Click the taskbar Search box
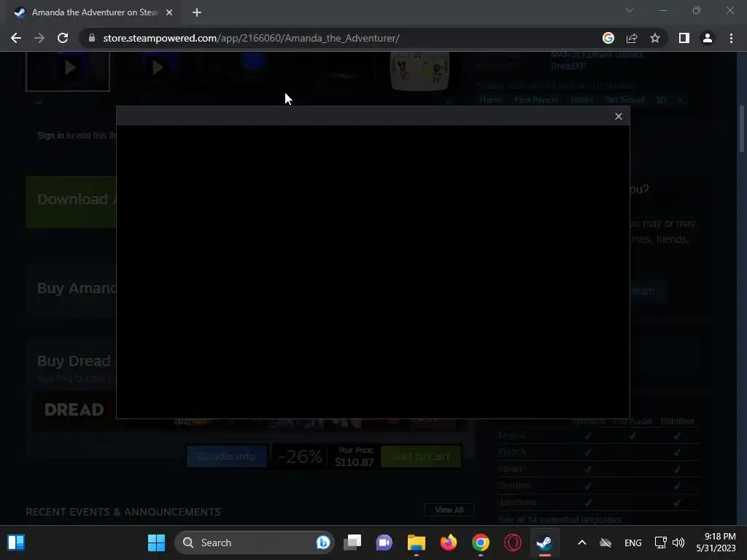This screenshot has width=747, height=560. click(255, 542)
